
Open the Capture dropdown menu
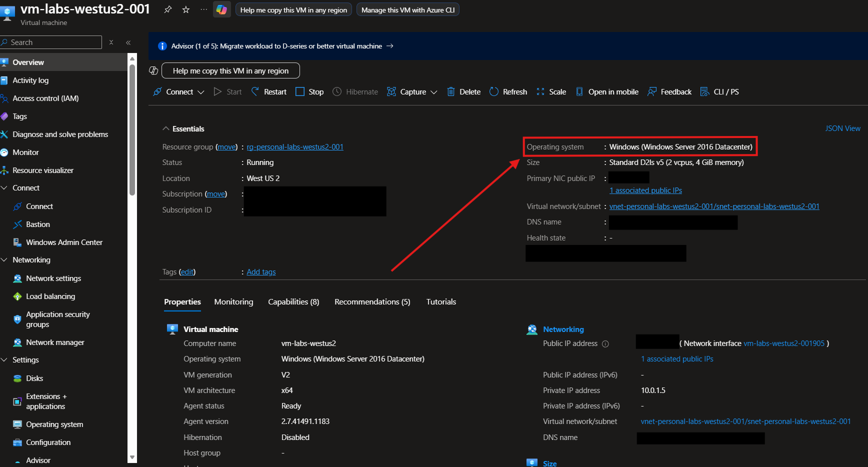[412, 92]
